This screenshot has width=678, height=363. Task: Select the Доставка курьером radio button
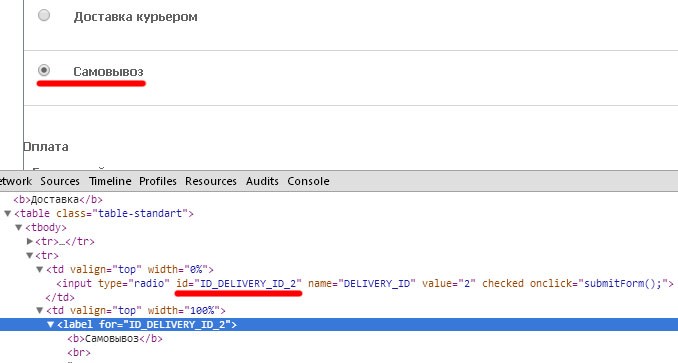click(44, 16)
